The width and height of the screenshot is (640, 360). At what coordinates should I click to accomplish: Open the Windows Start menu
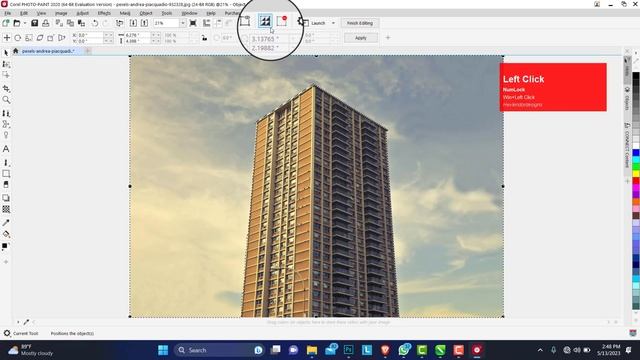point(163,350)
